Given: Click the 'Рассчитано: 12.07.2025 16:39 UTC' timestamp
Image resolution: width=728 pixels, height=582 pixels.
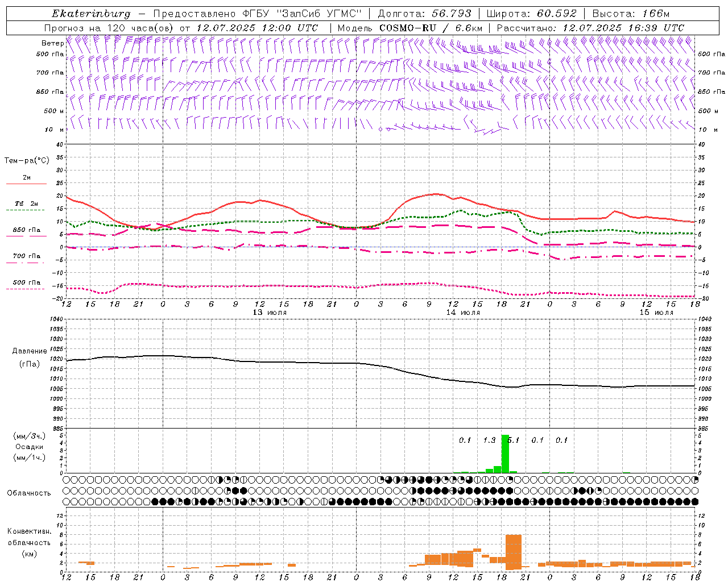Looking at the screenshot, I should [590, 28].
